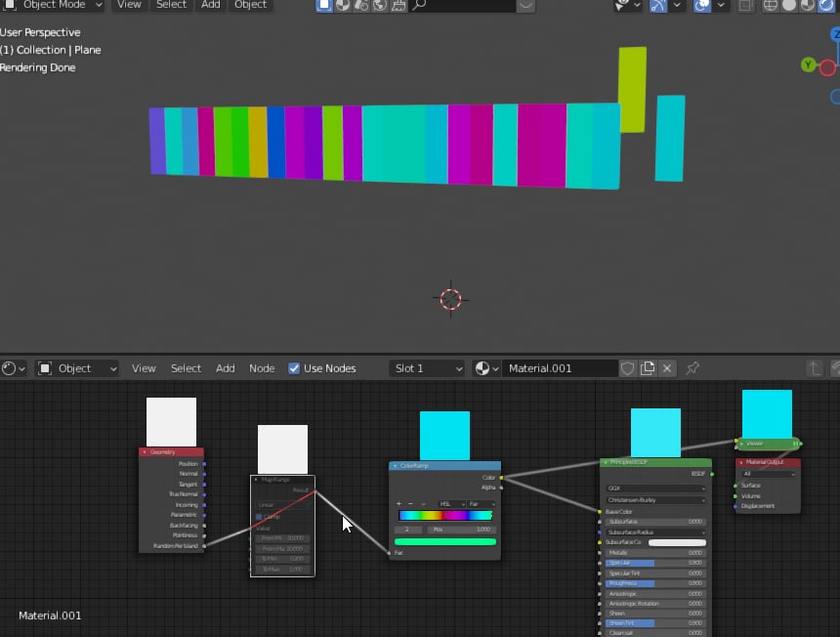This screenshot has width=840, height=637.
Task: Open the Slot 1 dropdown
Action: coord(427,368)
